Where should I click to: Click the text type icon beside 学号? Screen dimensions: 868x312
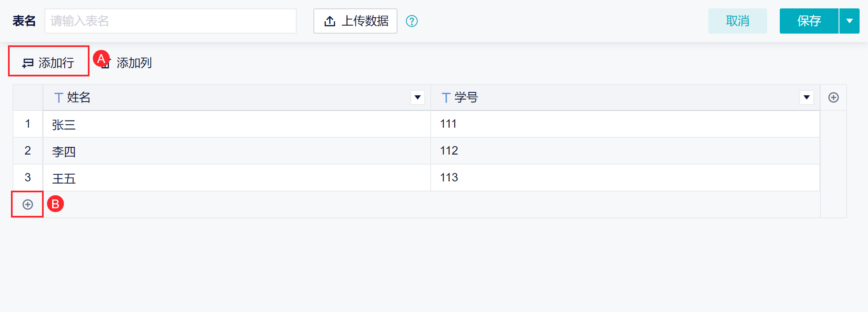(446, 98)
